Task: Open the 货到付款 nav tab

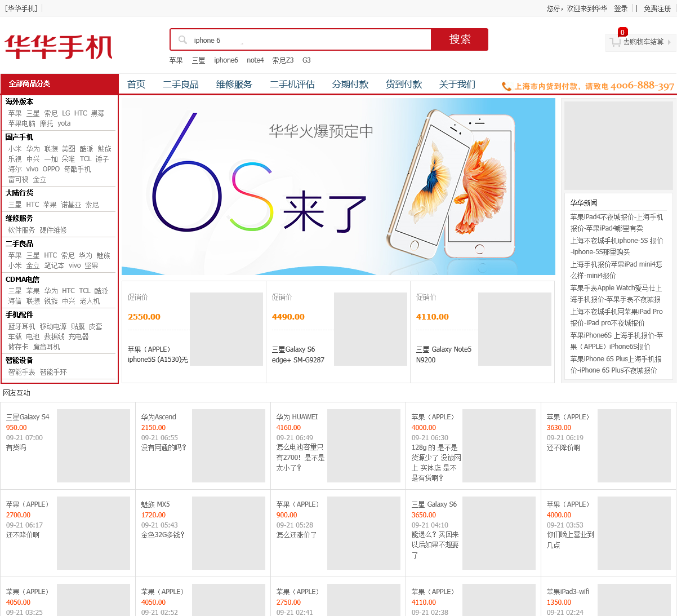Action: (x=404, y=85)
